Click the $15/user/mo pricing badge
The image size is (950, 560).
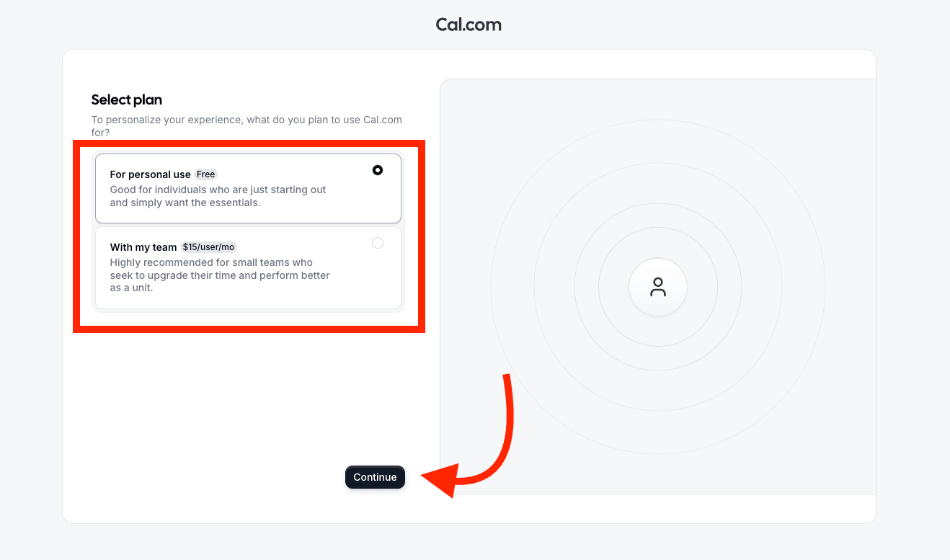[208, 246]
